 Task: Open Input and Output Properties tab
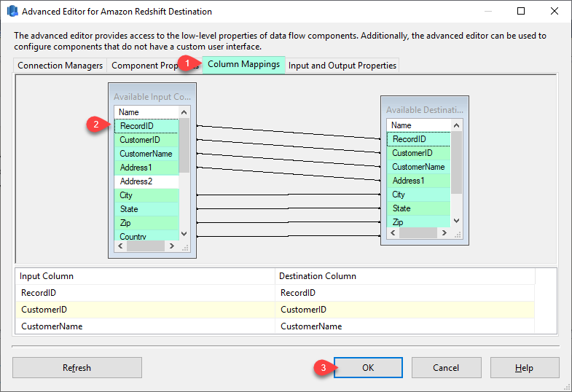pyautogui.click(x=342, y=66)
